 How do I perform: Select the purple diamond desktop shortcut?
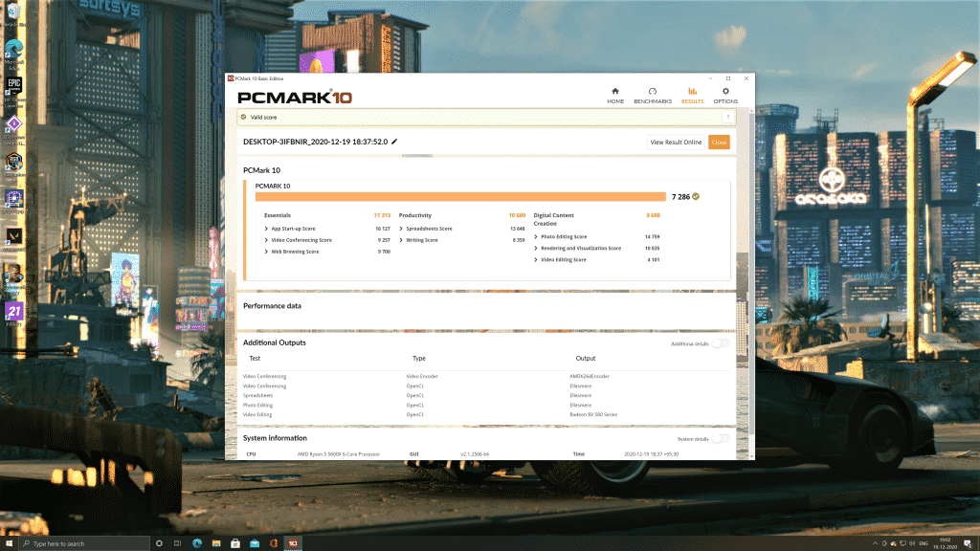click(x=13, y=129)
